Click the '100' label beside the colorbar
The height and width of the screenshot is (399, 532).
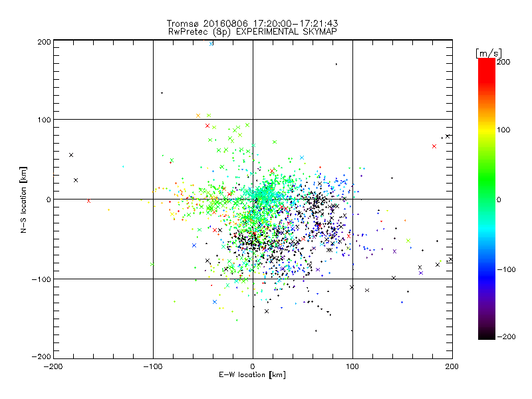click(x=503, y=130)
